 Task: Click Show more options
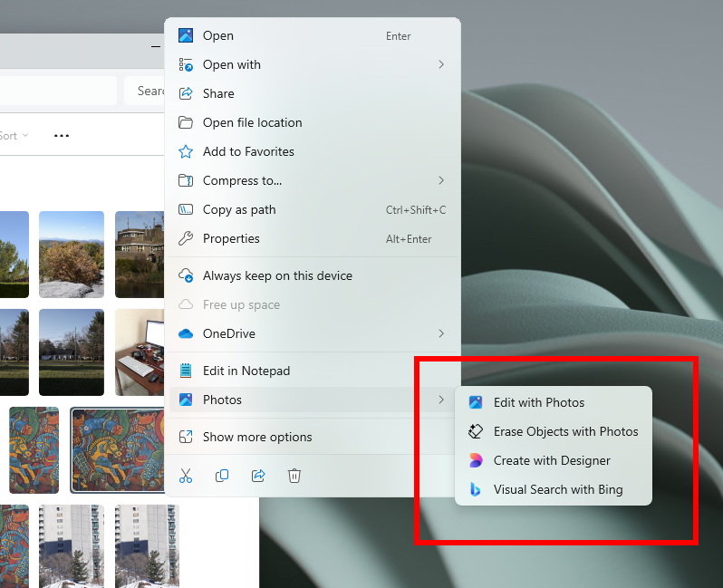point(257,437)
